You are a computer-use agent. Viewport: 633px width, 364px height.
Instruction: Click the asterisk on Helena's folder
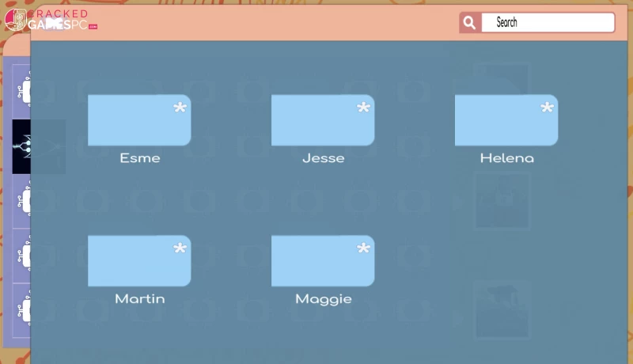(548, 108)
